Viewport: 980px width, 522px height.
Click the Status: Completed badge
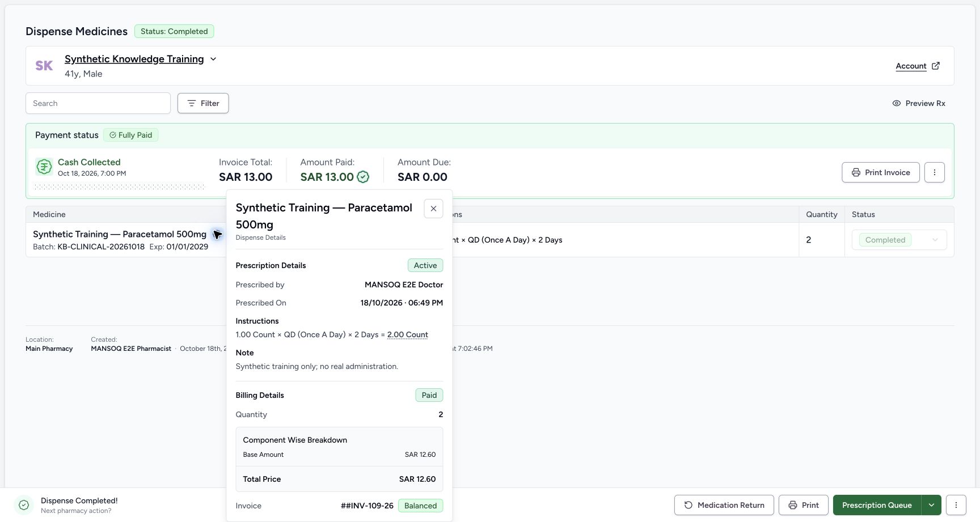174,31
